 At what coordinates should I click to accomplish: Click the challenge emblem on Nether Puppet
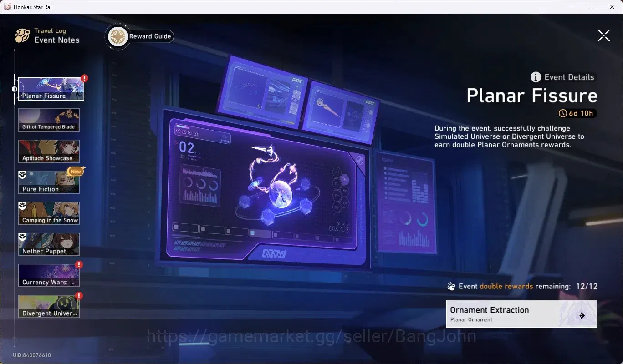[x=22, y=237]
